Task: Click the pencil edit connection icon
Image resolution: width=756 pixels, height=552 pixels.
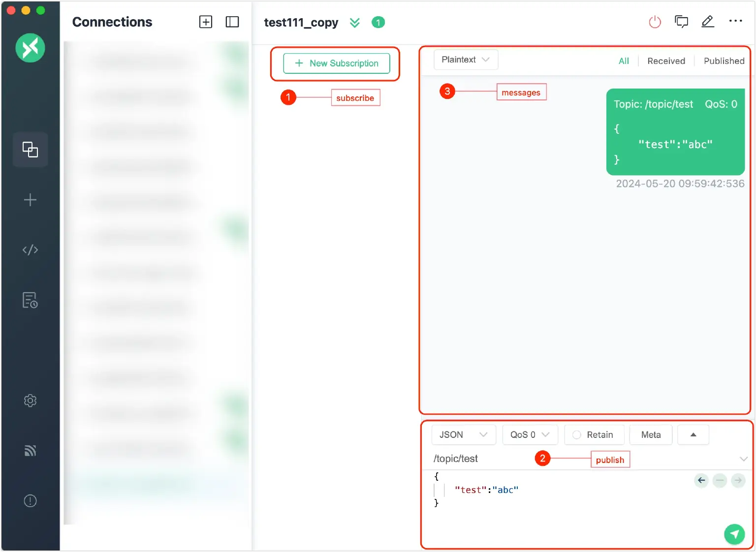Action: point(707,22)
